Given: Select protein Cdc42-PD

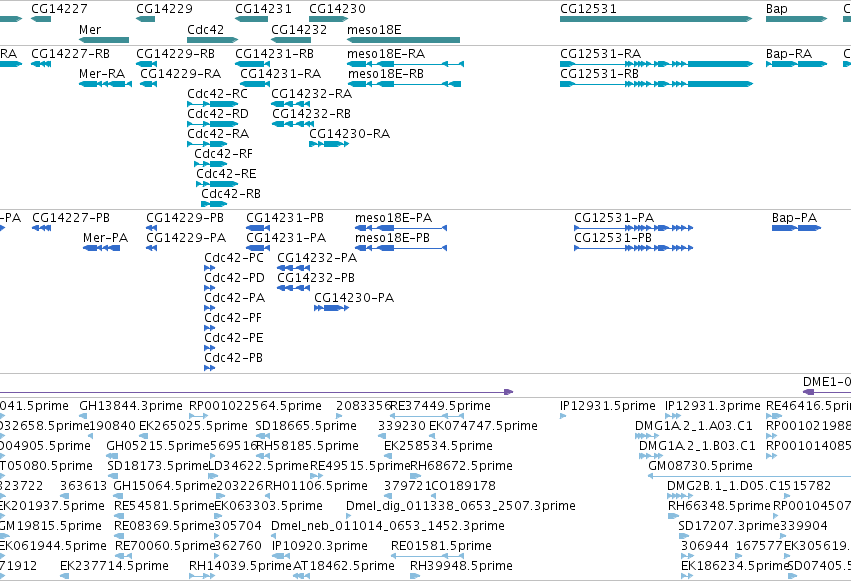Looking at the screenshot, I should pos(209,288).
